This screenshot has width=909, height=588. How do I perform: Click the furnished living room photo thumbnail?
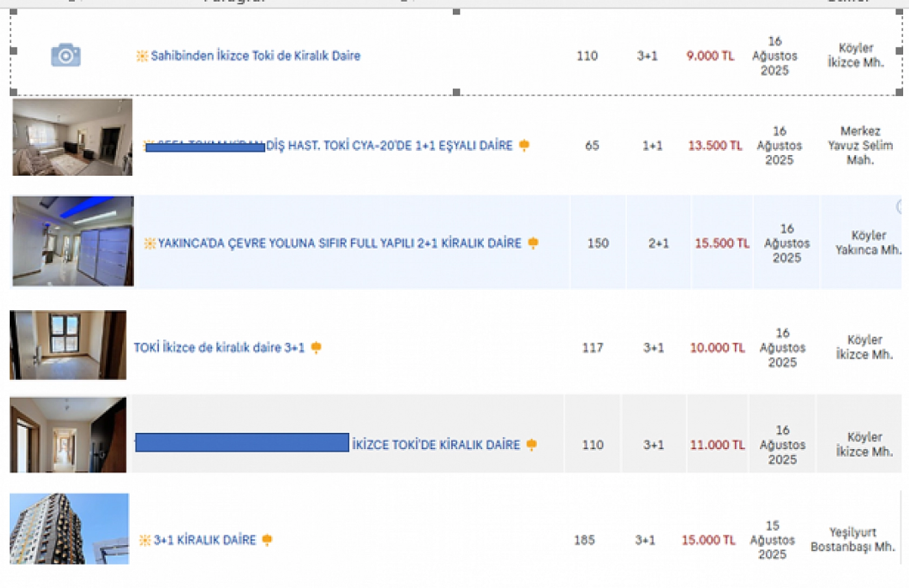pyautogui.click(x=72, y=137)
